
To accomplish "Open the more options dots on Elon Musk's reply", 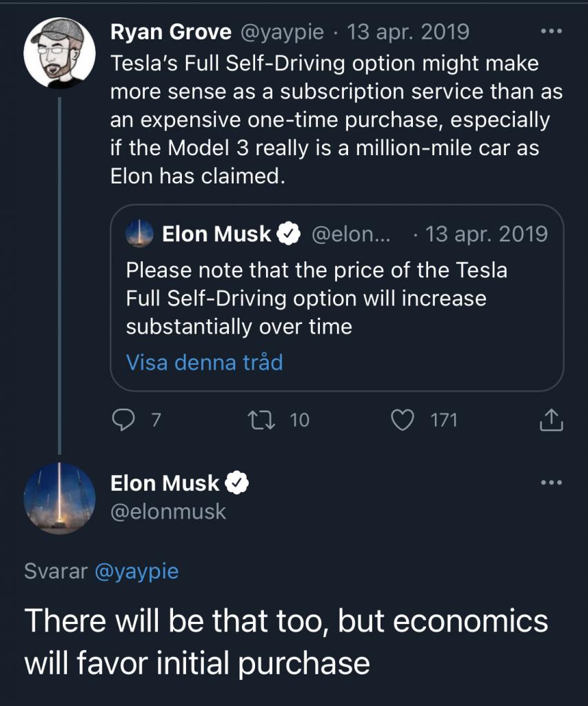I will point(551,483).
